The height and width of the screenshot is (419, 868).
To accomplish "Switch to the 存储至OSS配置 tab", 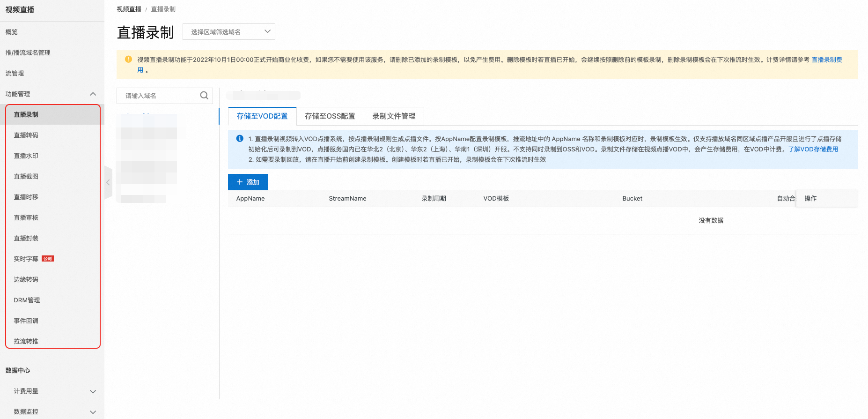I will click(330, 116).
